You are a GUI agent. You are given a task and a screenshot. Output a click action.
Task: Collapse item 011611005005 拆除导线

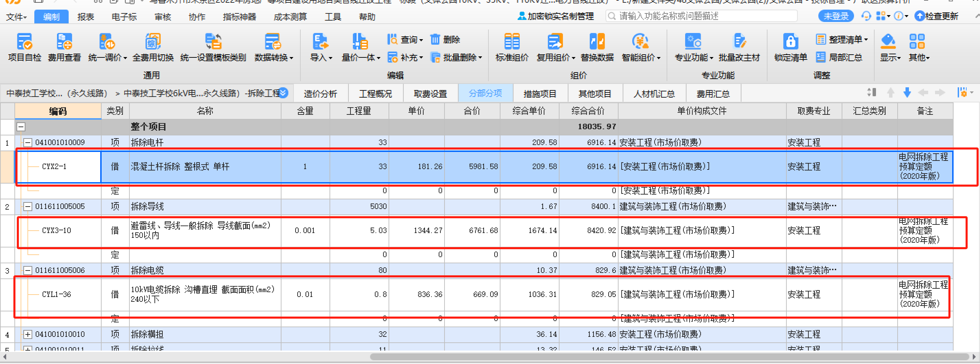[28, 206]
